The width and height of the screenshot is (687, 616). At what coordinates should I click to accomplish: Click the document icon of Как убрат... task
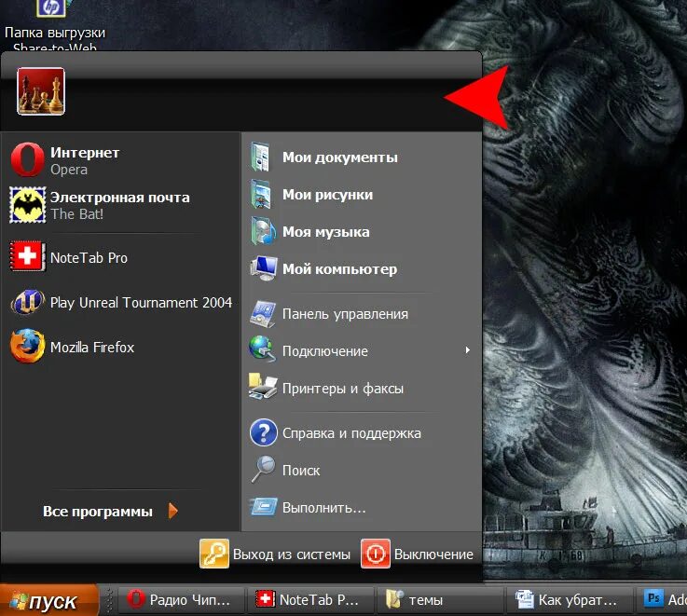[524, 599]
